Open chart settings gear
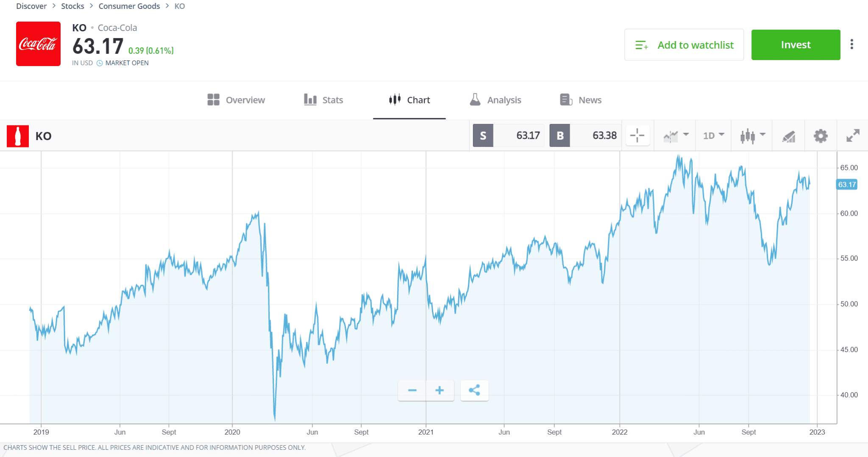This screenshot has height=457, width=868. coord(821,136)
